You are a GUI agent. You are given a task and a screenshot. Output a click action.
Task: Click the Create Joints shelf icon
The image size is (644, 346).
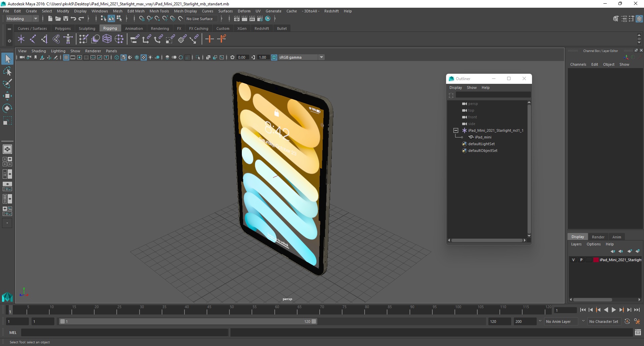[33, 39]
